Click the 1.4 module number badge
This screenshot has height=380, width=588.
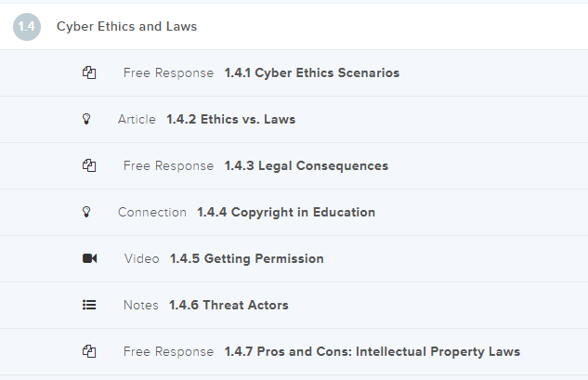pos(27,26)
